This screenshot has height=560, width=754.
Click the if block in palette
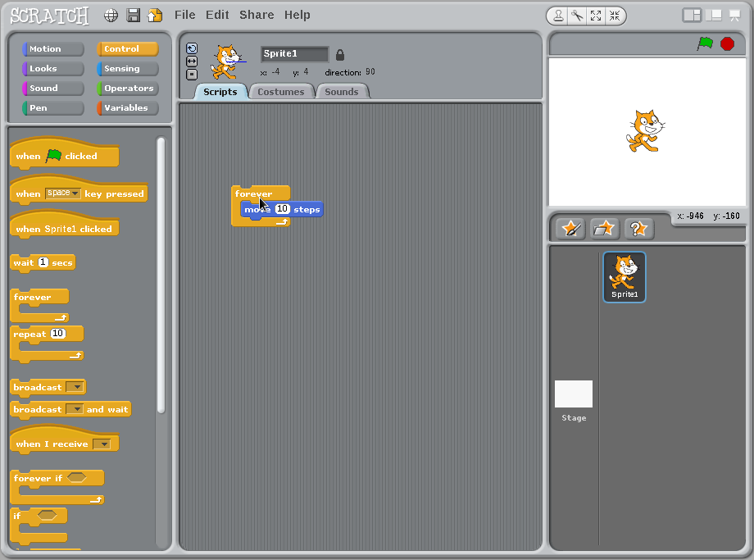click(39, 526)
